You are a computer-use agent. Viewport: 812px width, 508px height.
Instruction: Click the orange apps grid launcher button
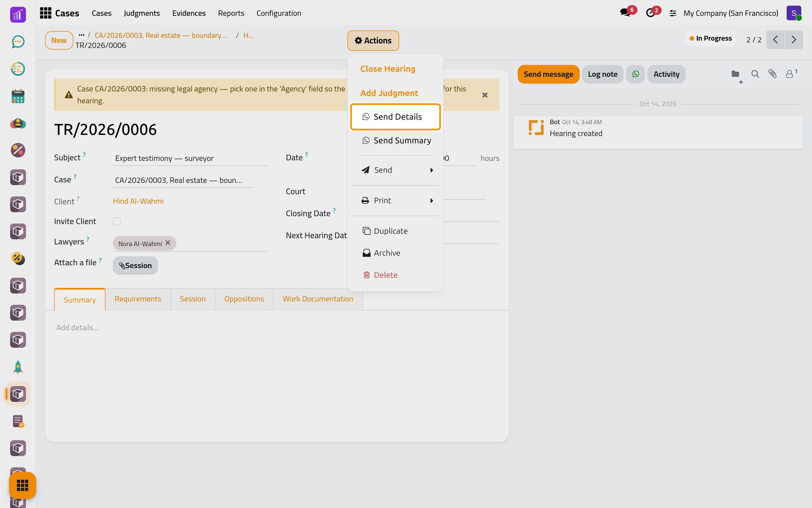[x=22, y=485]
